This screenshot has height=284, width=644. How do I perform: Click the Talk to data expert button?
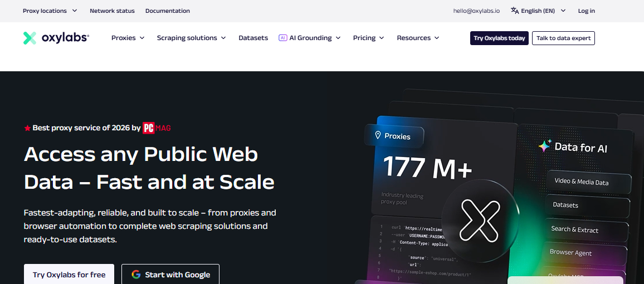tap(564, 38)
